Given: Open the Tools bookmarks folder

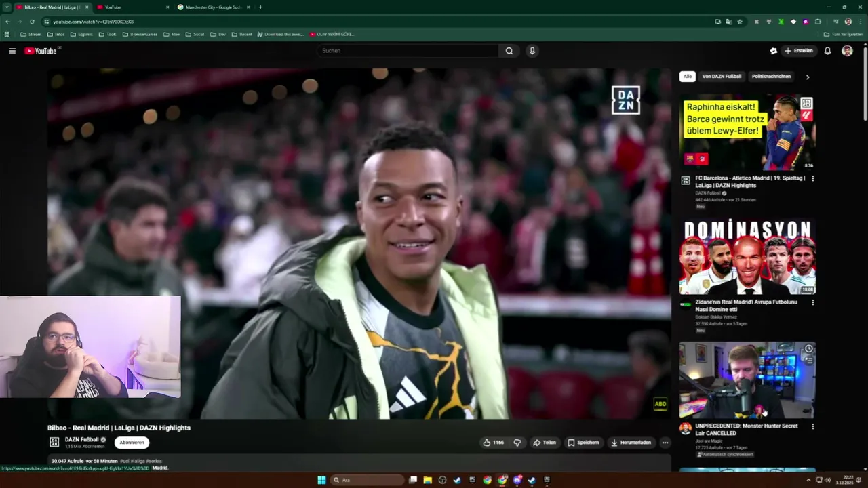Looking at the screenshot, I should [107, 34].
